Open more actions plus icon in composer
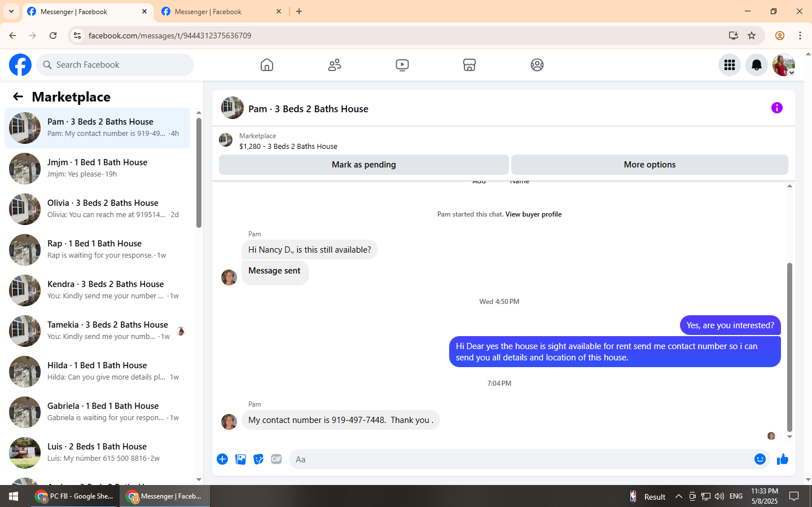The height and width of the screenshot is (507, 812). point(222,459)
